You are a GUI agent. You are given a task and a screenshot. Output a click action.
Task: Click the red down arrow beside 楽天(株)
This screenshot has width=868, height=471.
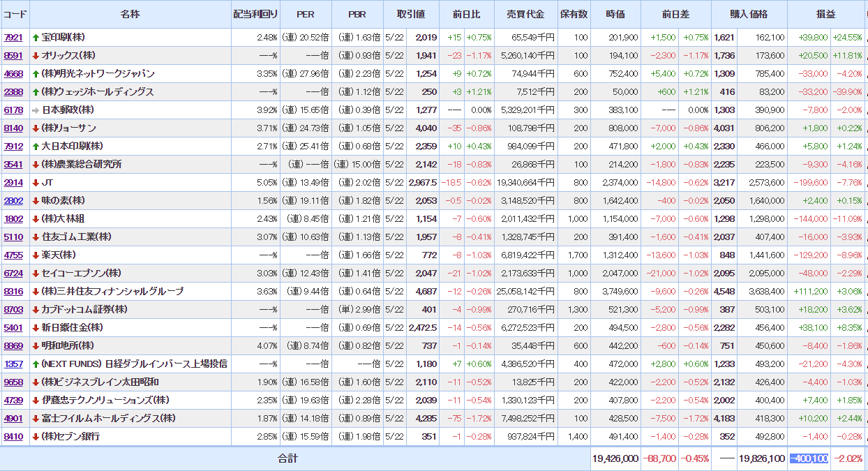[x=36, y=255]
